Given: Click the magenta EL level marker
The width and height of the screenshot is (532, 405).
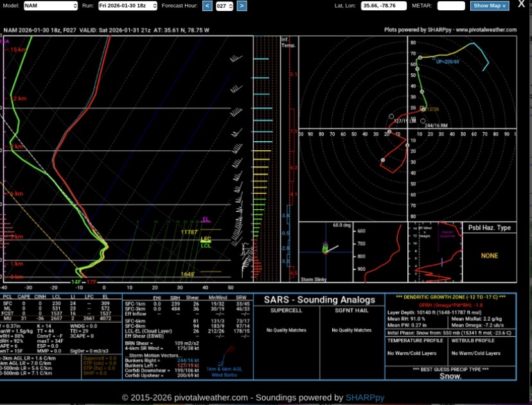Looking at the screenshot, I should [206, 220].
